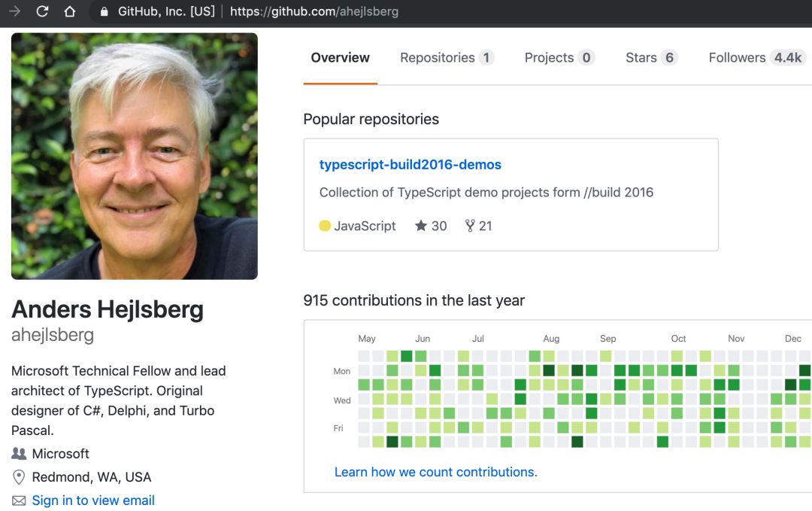812x511 pixels.
Task: Click the JavaScript yellow language dot
Action: [325, 226]
